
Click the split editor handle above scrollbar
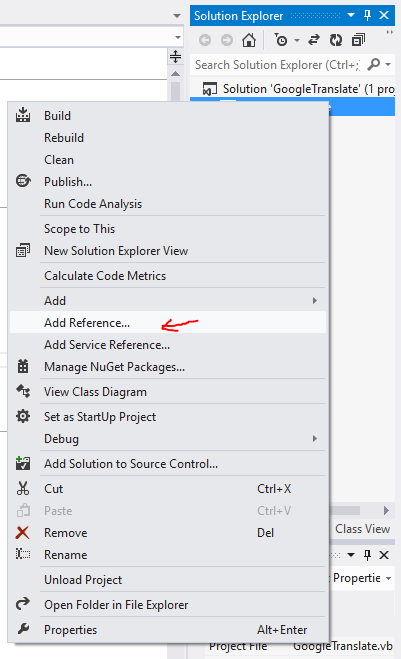pyautogui.click(x=175, y=56)
